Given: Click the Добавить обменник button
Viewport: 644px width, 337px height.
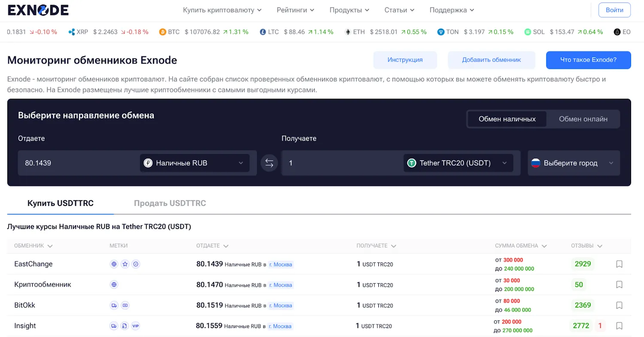Looking at the screenshot, I should [x=492, y=60].
